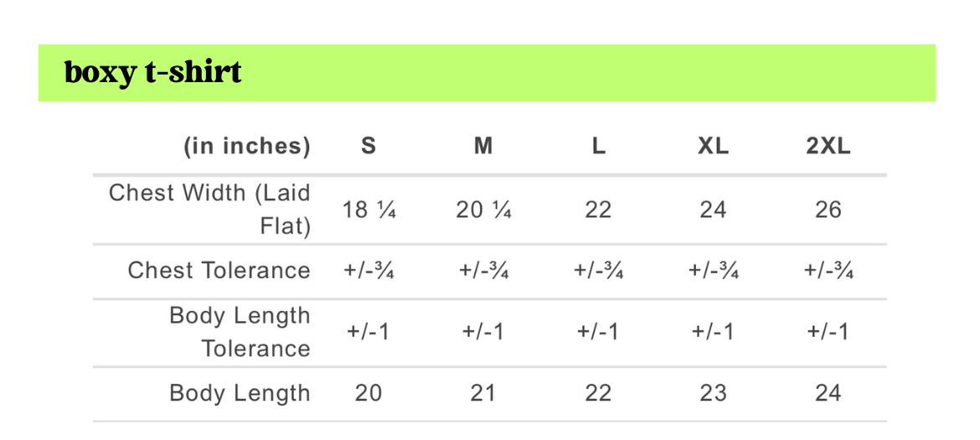Click the boxy t-shirt heading
Screen dimensions: 980x440
tap(153, 73)
